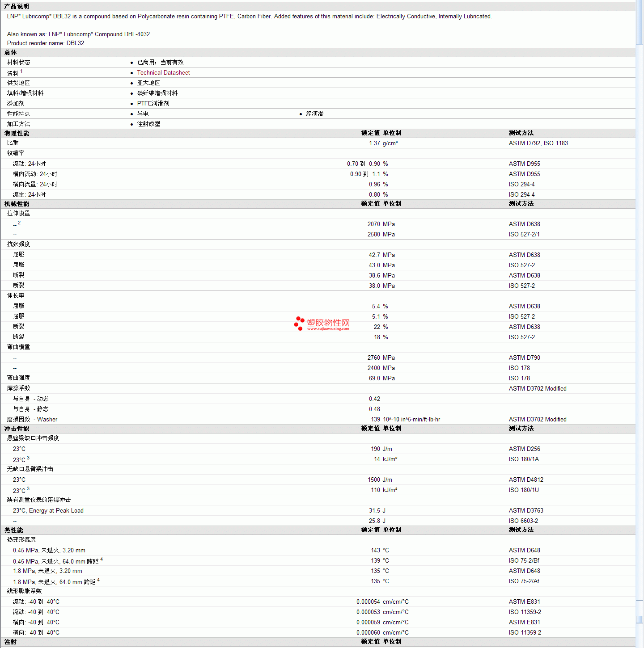
Task: Click the expansion value '0.000054'
Action: (x=368, y=602)
